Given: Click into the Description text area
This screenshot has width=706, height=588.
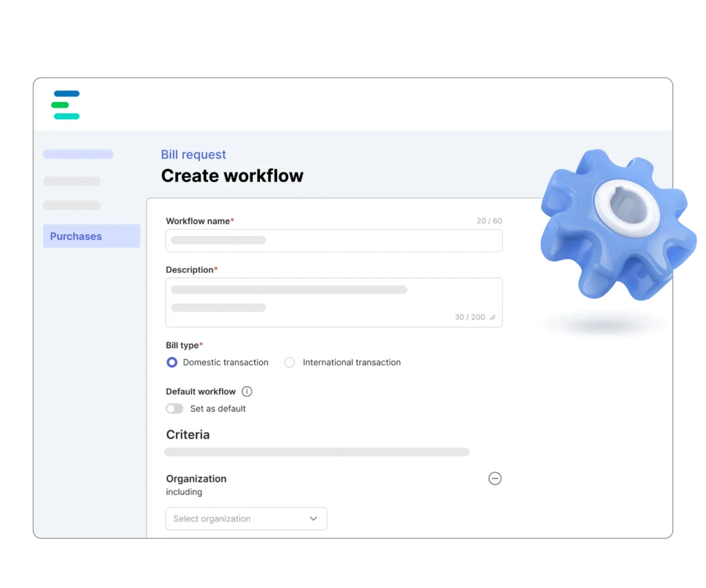Looking at the screenshot, I should click(334, 303).
